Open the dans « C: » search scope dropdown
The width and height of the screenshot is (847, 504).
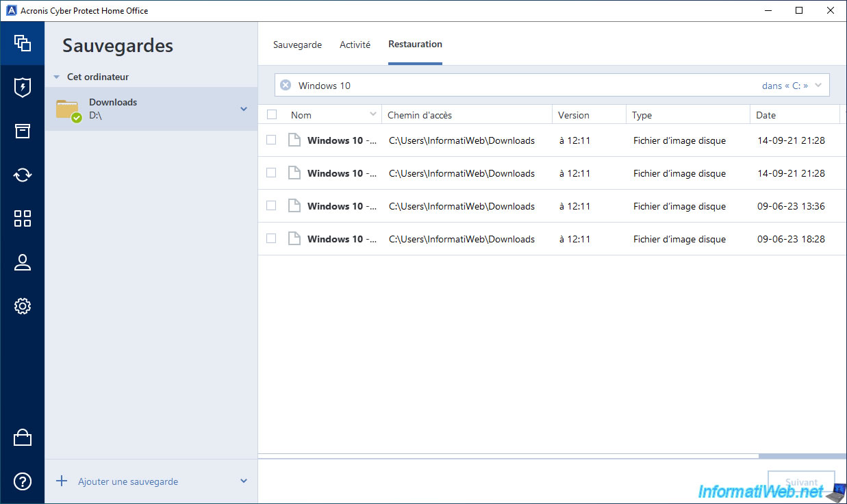coord(792,86)
